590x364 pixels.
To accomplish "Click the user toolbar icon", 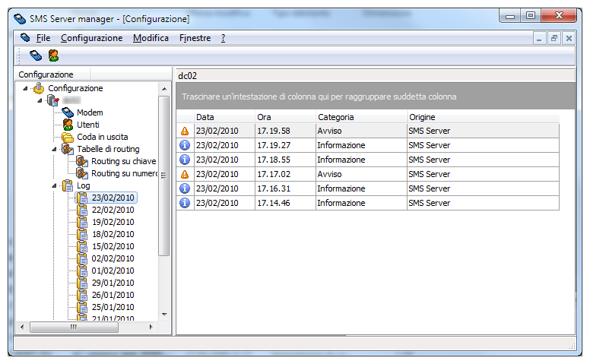I will pos(53,55).
